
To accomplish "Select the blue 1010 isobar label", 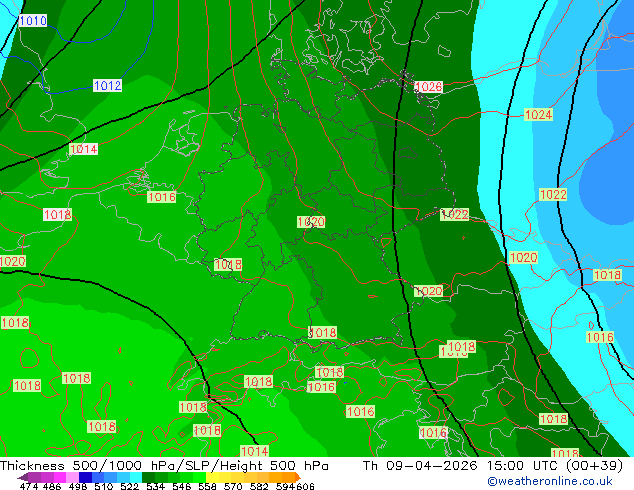I will click(x=33, y=21).
